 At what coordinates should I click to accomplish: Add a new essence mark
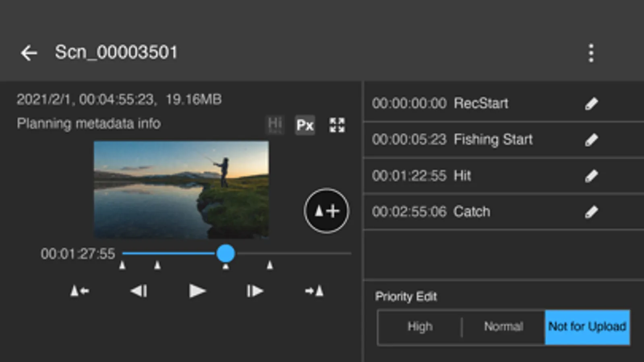click(326, 211)
